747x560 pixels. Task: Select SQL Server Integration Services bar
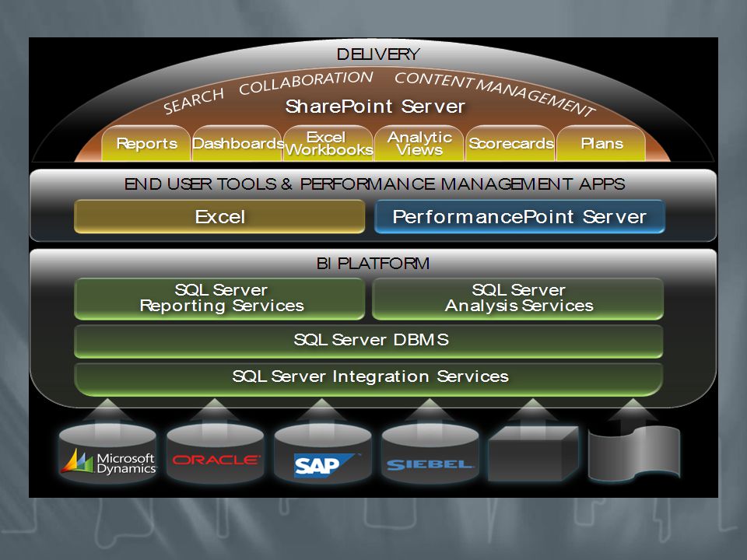click(x=369, y=379)
